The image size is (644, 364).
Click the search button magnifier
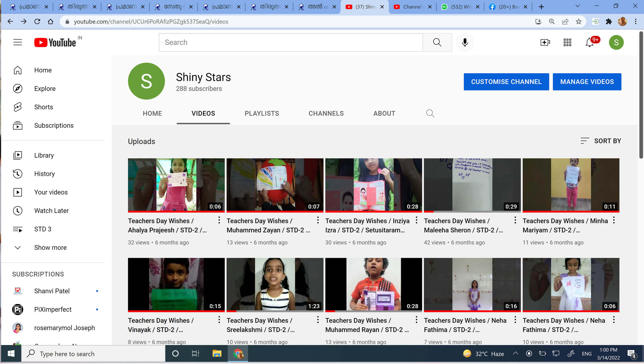437,42
